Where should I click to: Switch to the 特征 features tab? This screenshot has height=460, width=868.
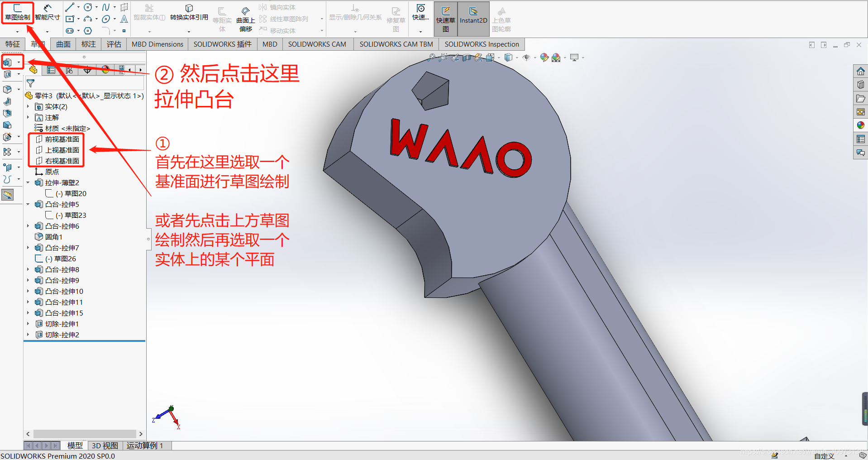pos(13,44)
